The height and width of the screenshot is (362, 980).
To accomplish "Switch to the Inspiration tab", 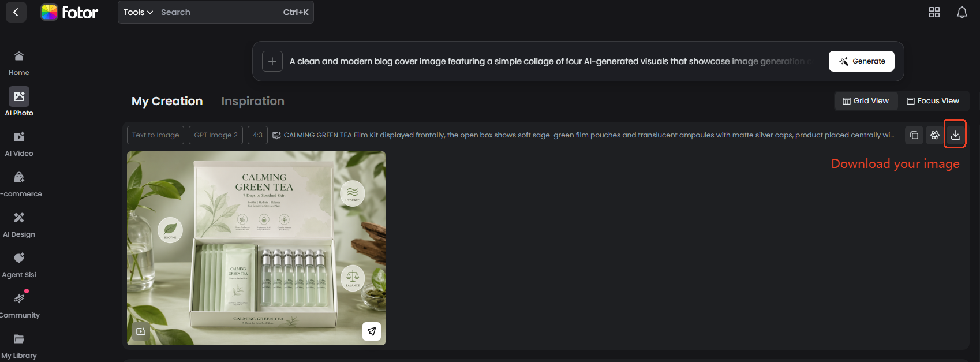I will [x=253, y=101].
